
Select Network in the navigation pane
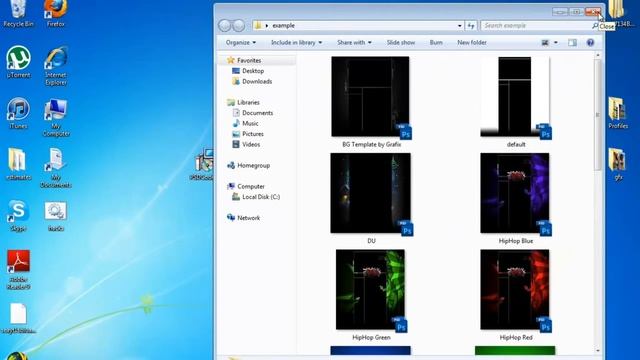[248, 218]
